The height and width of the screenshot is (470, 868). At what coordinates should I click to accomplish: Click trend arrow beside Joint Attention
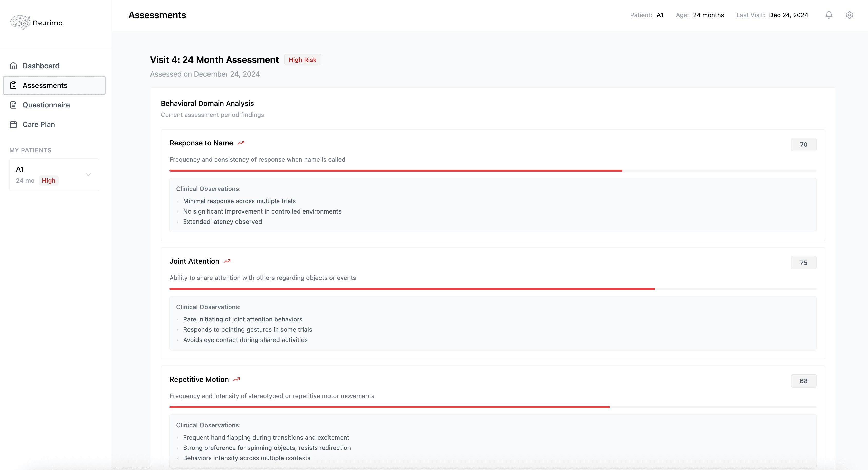pos(227,261)
